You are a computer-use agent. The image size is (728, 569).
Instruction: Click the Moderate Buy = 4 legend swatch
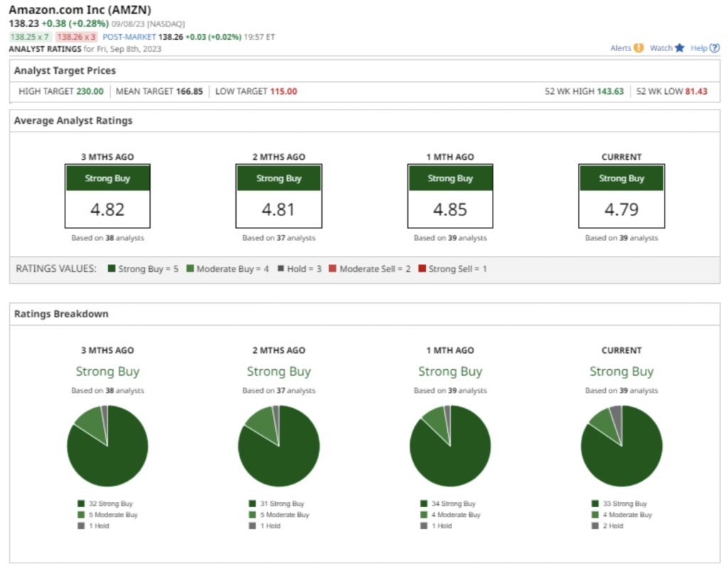190,268
